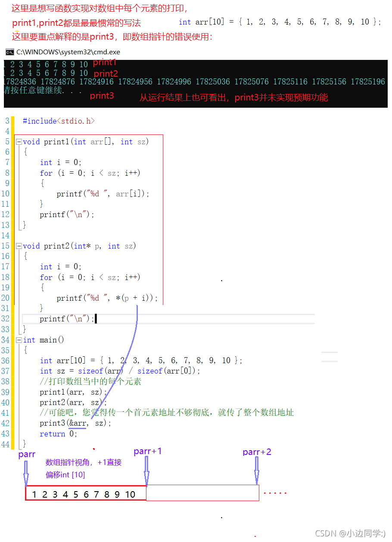The height and width of the screenshot is (542, 392).
Task: Click the 'print1(arr, sz);' call
Action: coord(73,392)
